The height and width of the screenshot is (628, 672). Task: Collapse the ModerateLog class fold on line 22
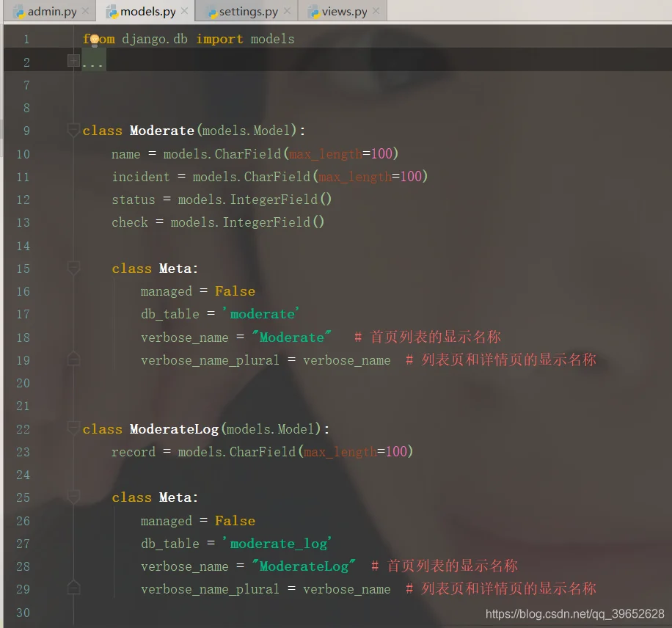pos(73,428)
